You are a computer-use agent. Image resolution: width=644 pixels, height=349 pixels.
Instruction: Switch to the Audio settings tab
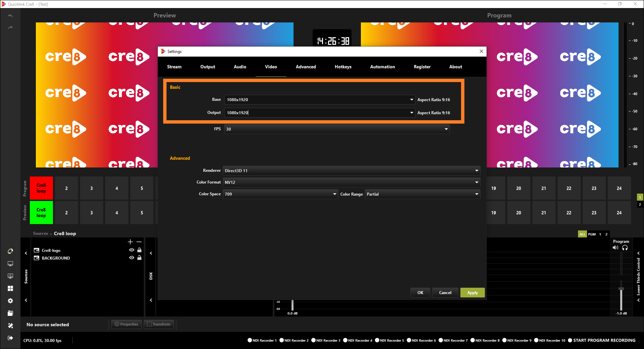click(240, 67)
